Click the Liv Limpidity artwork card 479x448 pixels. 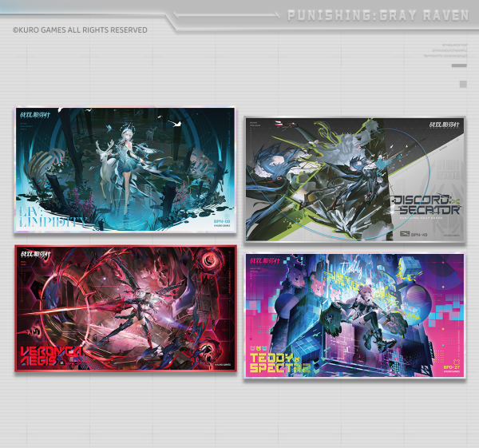[124, 169]
